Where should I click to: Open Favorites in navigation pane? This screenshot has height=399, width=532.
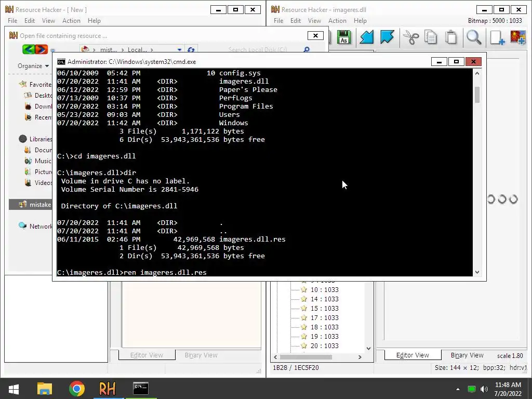coord(36,84)
